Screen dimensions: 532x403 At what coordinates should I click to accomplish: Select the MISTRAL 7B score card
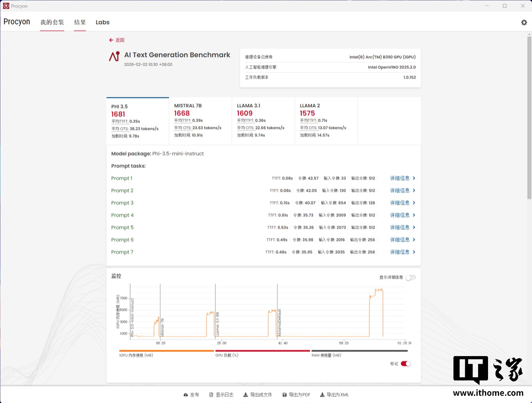coord(200,121)
